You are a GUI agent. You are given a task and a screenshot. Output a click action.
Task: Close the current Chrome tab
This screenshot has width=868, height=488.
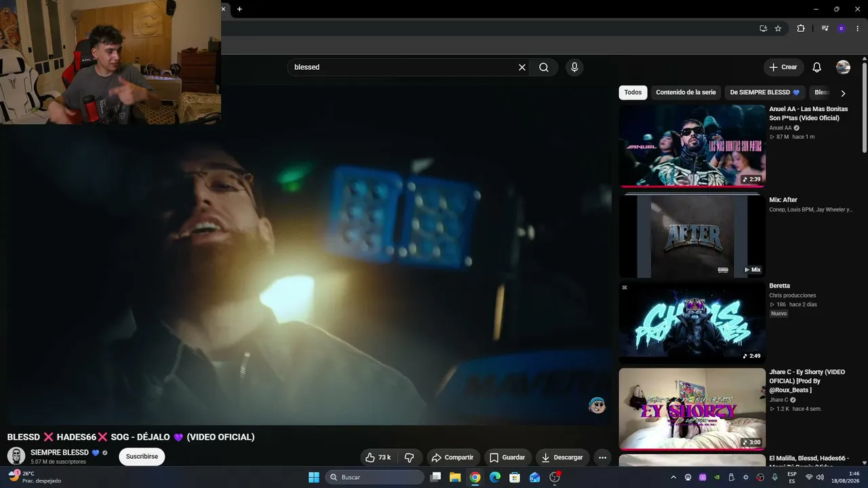coord(224,9)
